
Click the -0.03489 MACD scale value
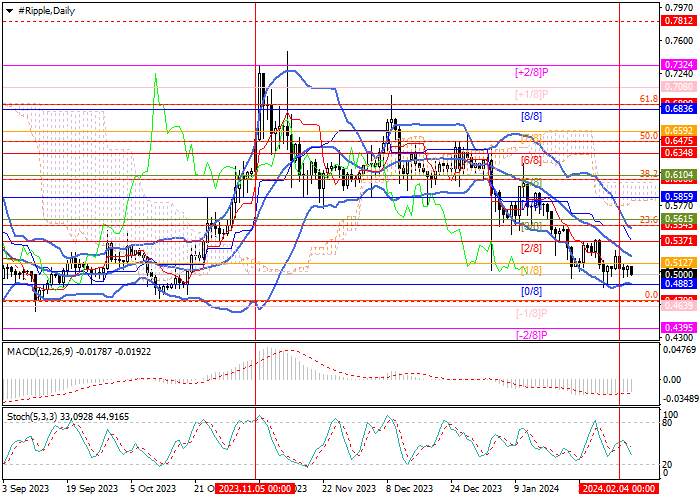coord(679,398)
